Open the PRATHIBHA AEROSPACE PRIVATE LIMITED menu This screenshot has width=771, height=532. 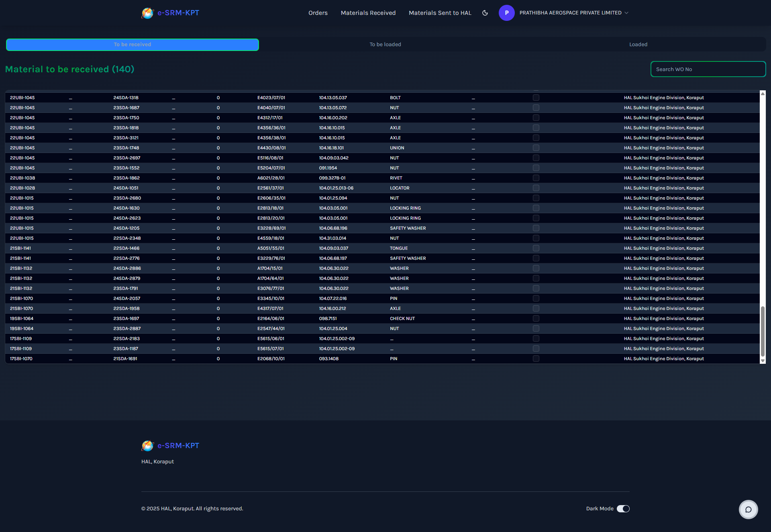pos(570,13)
